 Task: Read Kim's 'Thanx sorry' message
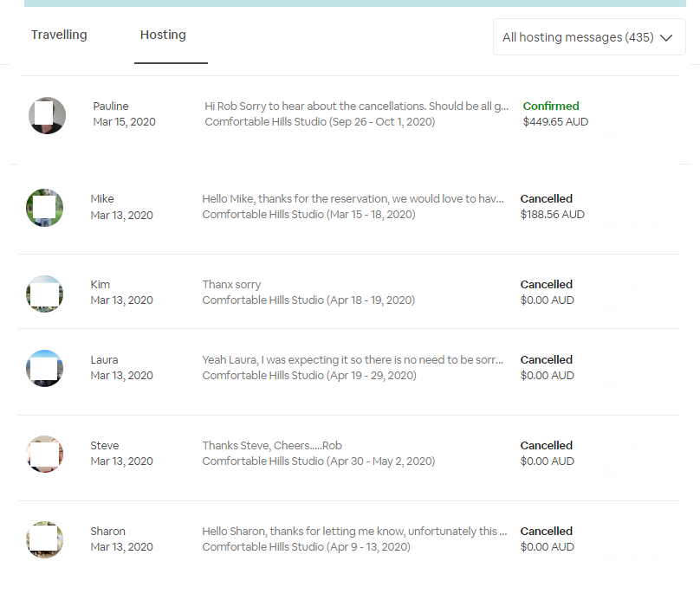pos(231,285)
